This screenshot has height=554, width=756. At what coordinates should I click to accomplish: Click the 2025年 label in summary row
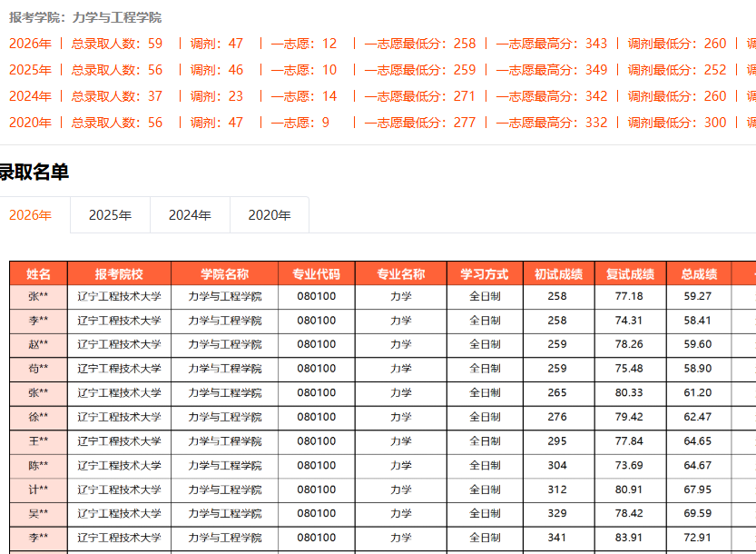30,70
